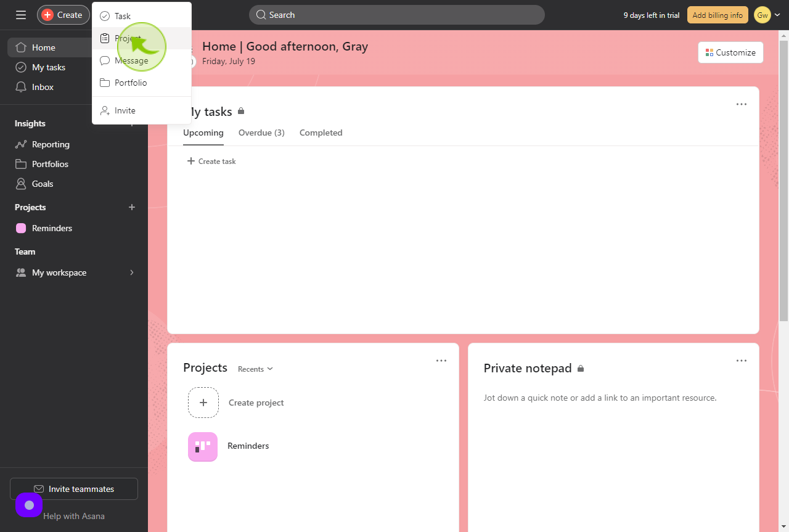Choose Message from the Create menu
Image resolution: width=789 pixels, height=532 pixels.
tap(142, 60)
